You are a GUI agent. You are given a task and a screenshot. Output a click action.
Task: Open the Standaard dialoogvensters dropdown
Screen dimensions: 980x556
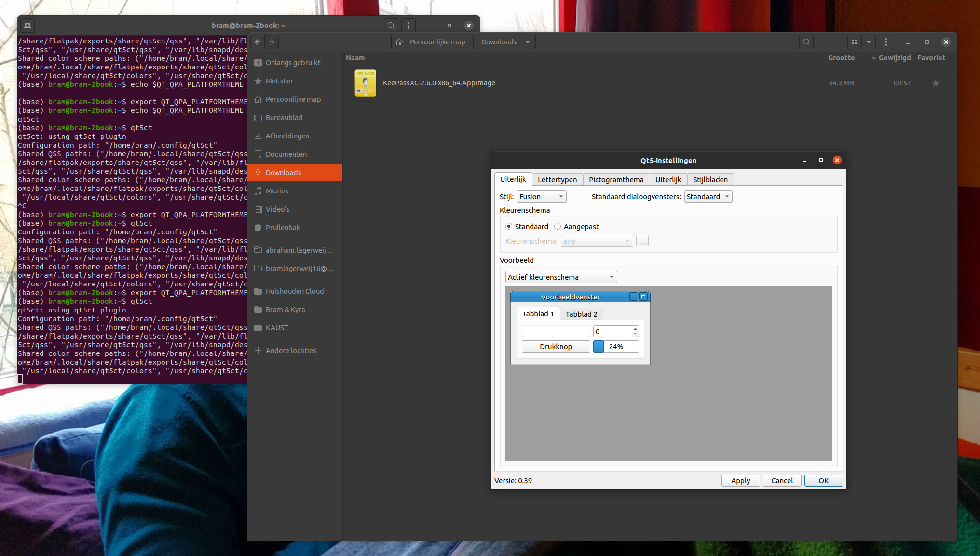(708, 196)
